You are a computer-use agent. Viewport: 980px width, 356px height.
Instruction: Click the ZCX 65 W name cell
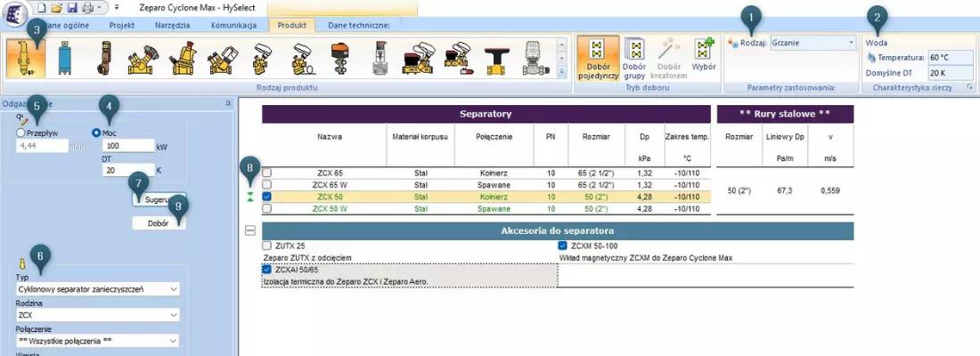pyautogui.click(x=330, y=185)
